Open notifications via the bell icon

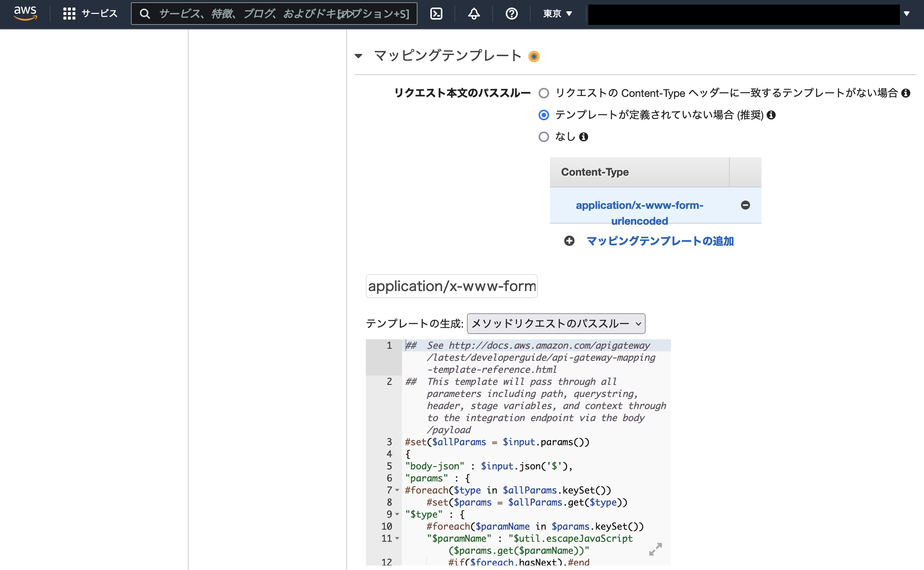pos(473,14)
